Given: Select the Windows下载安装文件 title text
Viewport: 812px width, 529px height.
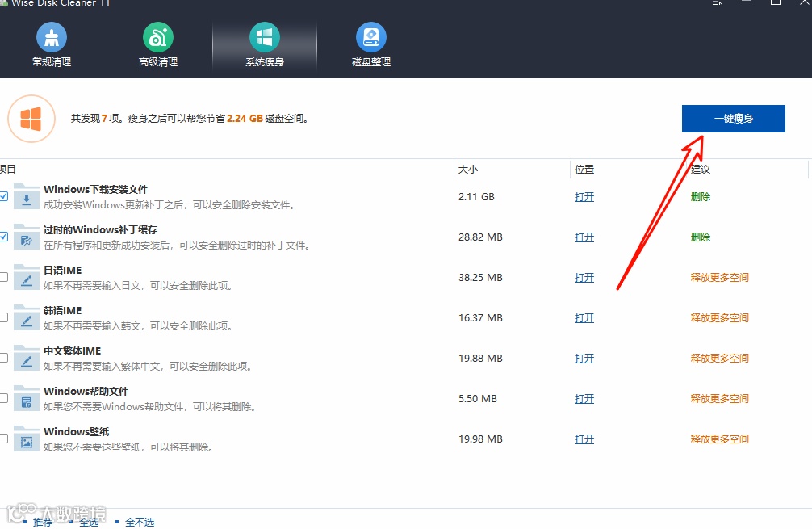Looking at the screenshot, I should pyautogui.click(x=96, y=190).
